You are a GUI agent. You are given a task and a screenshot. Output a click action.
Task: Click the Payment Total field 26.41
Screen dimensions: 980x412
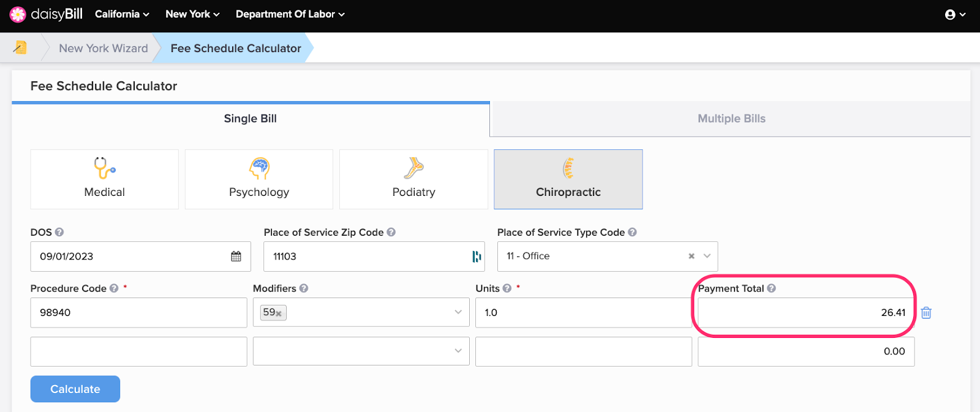[x=806, y=313]
